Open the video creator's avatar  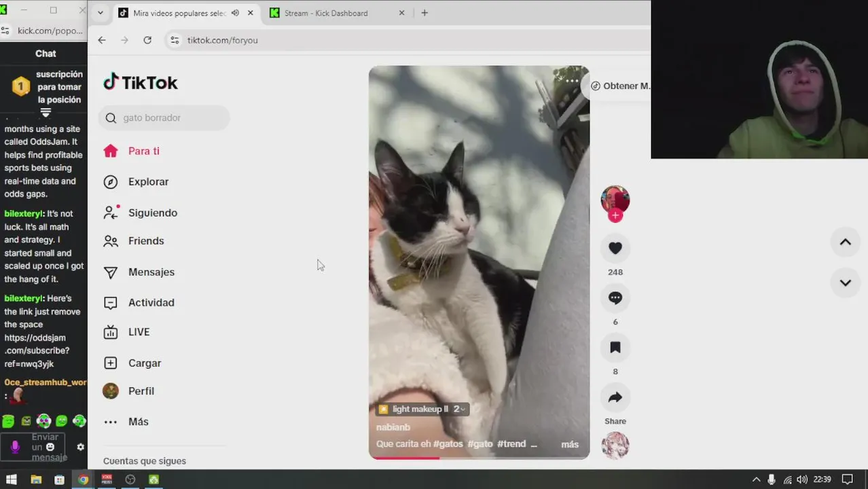615,200
